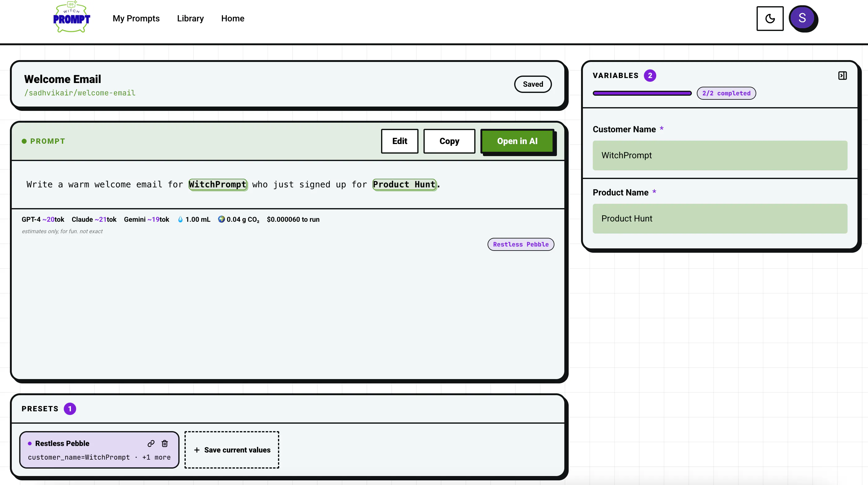Open My Prompts page

(x=136, y=18)
